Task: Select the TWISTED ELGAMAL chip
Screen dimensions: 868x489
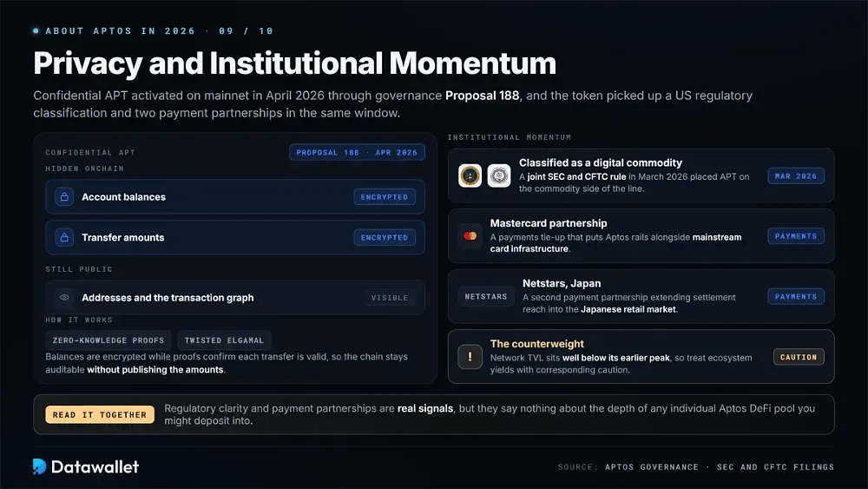Action: tap(224, 340)
